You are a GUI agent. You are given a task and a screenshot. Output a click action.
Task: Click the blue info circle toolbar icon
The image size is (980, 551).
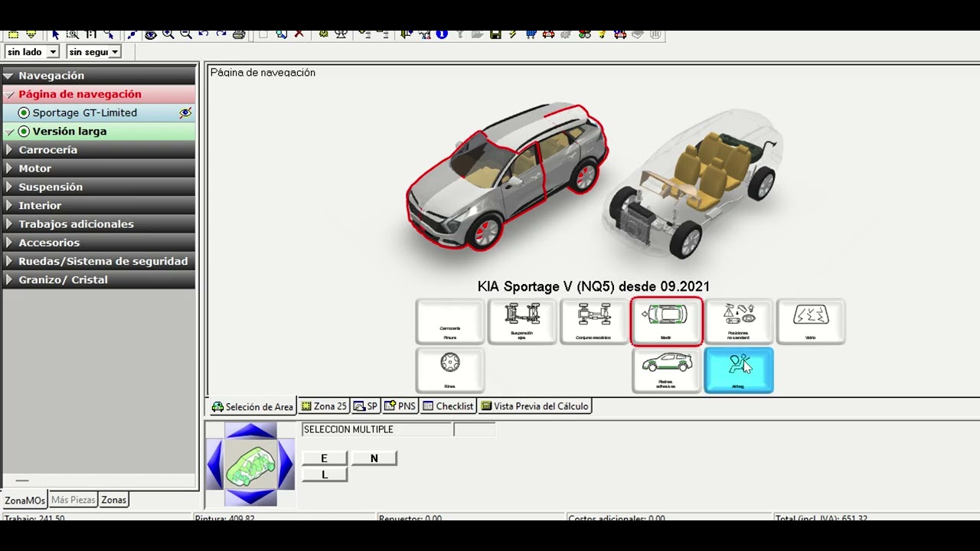pyautogui.click(x=442, y=34)
